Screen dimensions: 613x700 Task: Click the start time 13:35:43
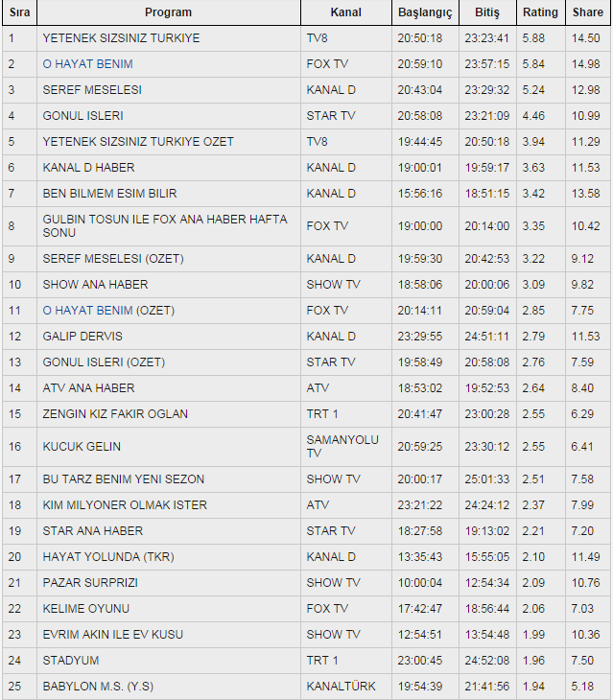click(419, 557)
